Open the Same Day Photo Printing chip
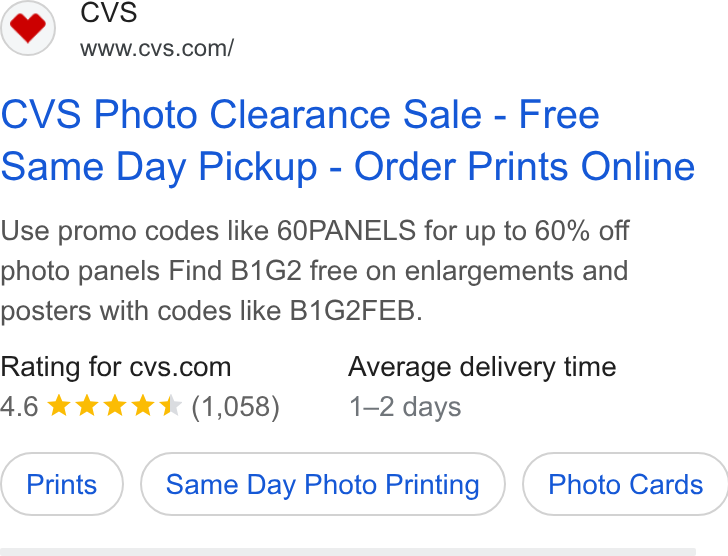Image resolution: width=728 pixels, height=556 pixels. pos(323,484)
